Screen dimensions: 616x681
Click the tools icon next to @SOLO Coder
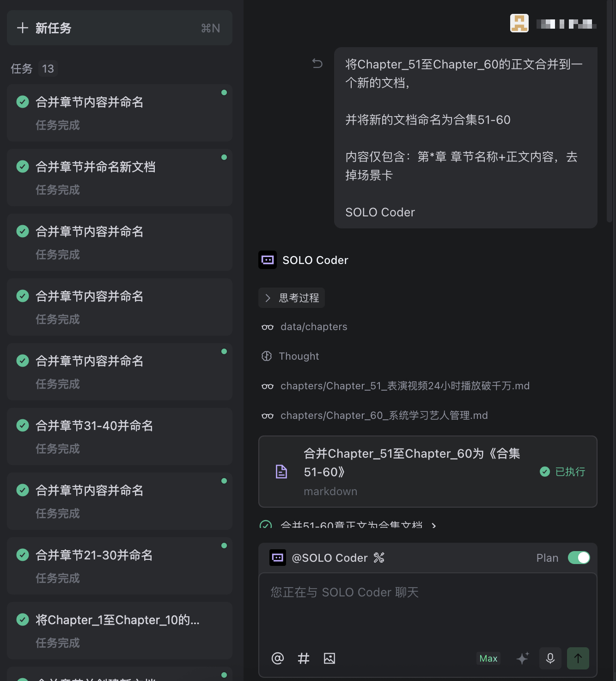(x=379, y=558)
